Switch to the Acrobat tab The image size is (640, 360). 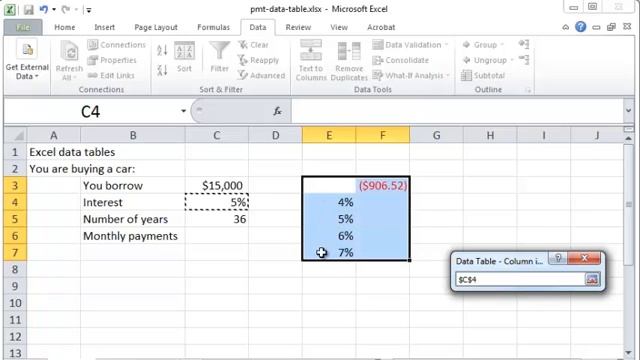click(x=381, y=27)
